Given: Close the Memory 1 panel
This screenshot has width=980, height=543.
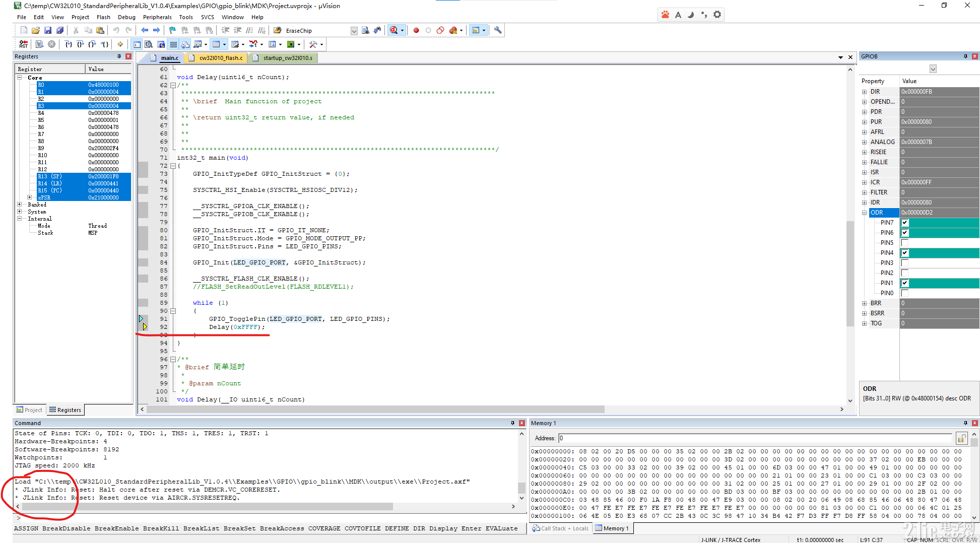Looking at the screenshot, I should coord(975,423).
